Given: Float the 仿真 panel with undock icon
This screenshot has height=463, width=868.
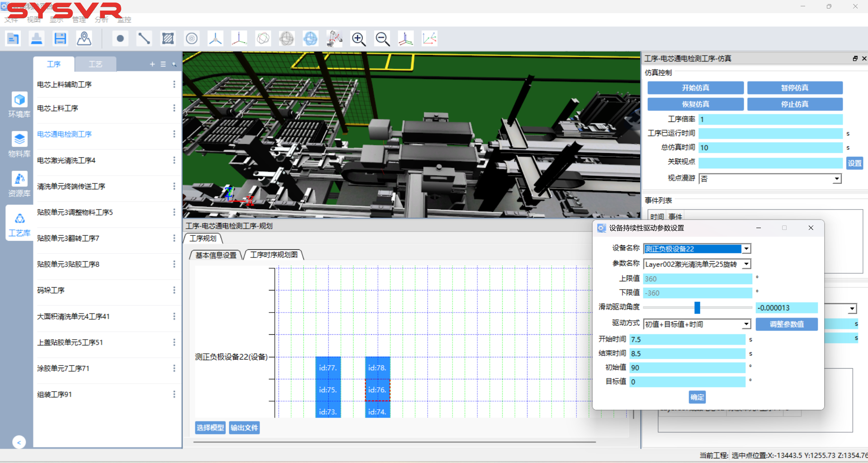Looking at the screenshot, I should pos(855,58).
